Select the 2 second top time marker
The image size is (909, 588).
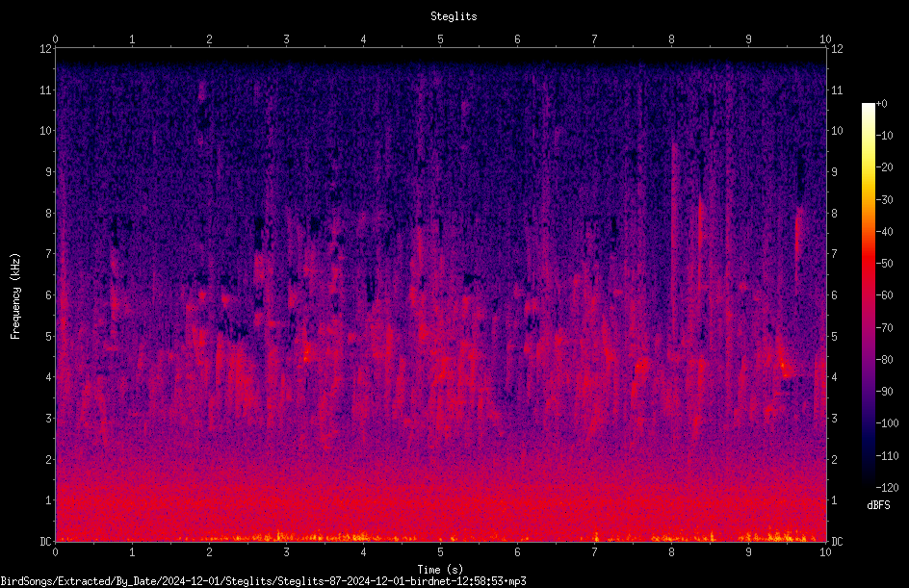tap(209, 38)
